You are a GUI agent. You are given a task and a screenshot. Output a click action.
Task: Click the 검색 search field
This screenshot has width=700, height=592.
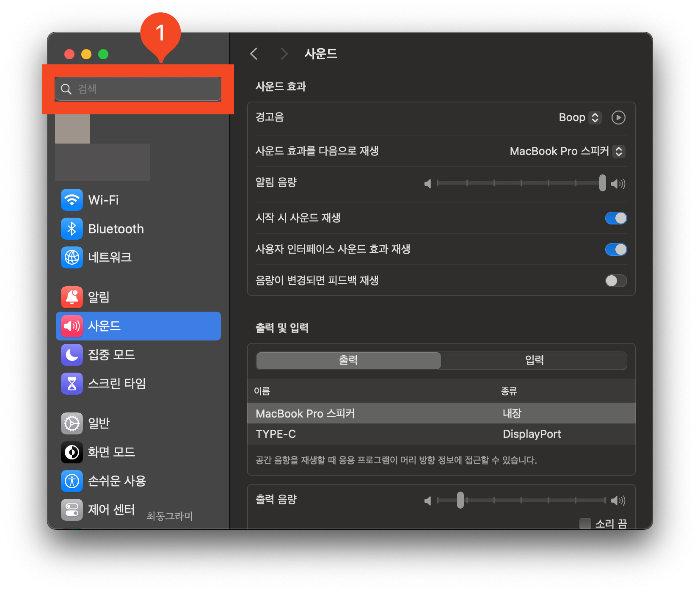point(138,89)
